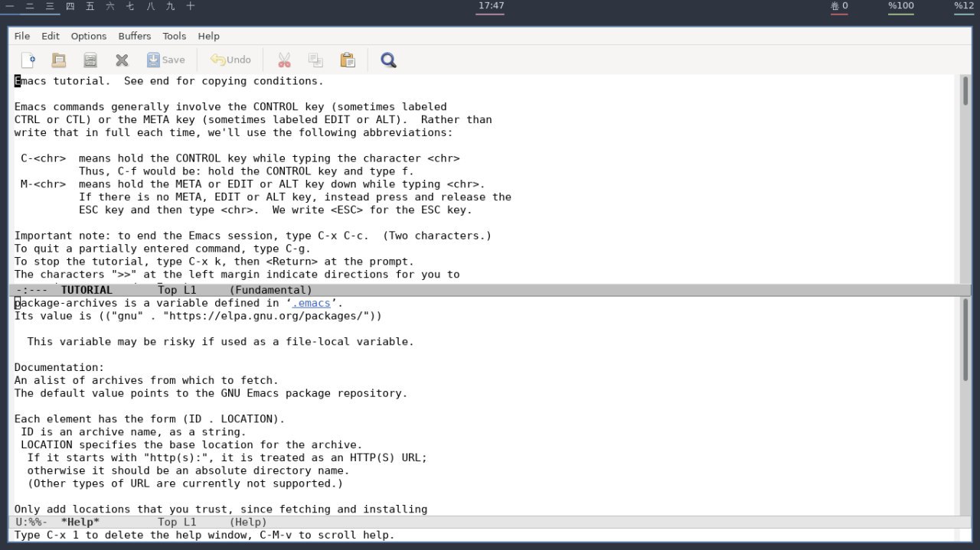Click the -:--- status in TUTORIAL mode line
The image size is (980, 550).
pyautogui.click(x=31, y=290)
